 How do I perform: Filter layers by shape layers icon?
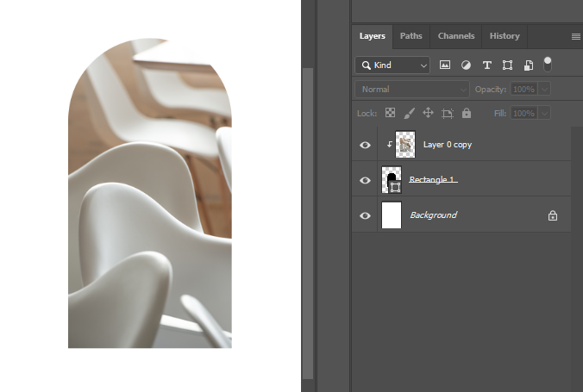(507, 65)
